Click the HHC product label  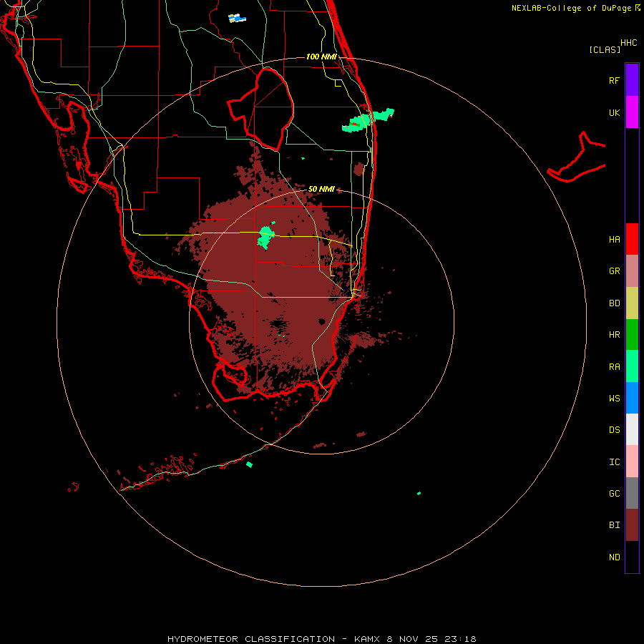point(629,43)
